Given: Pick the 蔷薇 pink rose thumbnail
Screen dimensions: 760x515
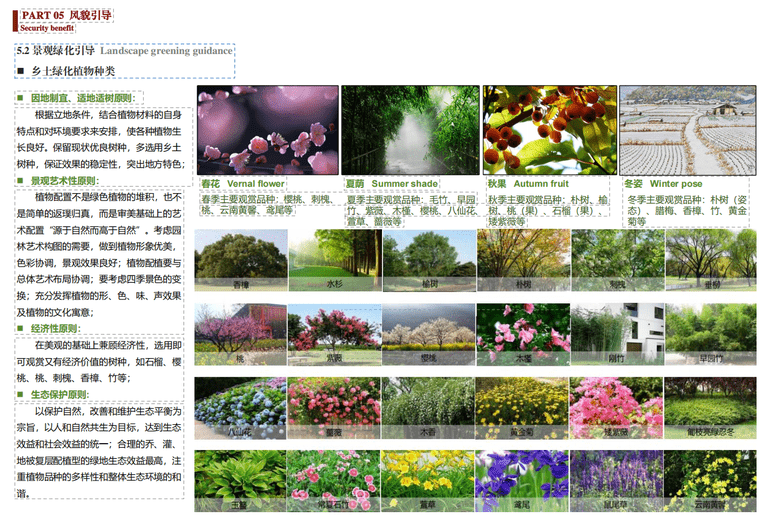Looking at the screenshot, I should pos(334,408).
